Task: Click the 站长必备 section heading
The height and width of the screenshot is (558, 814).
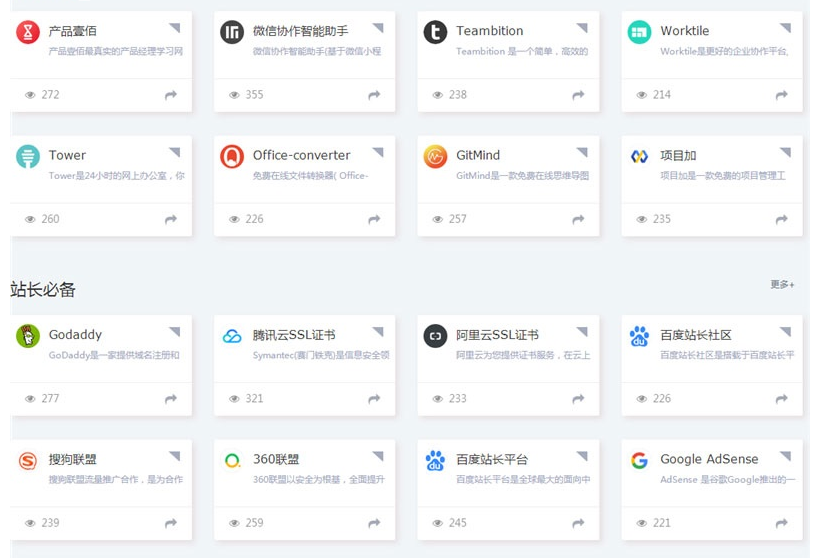Action: (43, 289)
